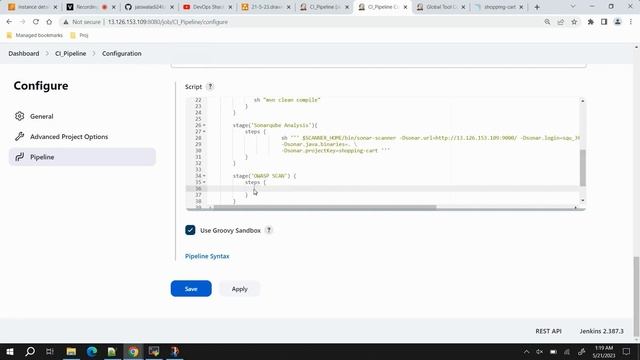Click the muted volume tray icon
The width and height of the screenshot is (640, 360).
tap(540, 352)
